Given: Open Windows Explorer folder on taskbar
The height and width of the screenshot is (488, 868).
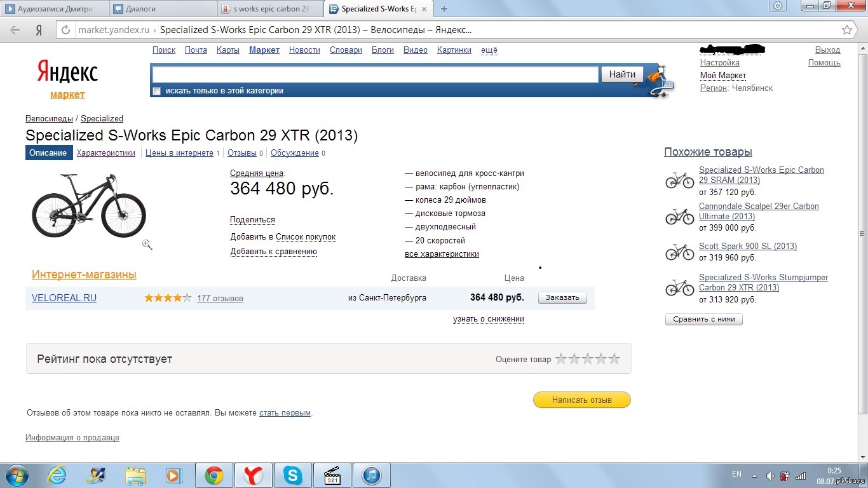Looking at the screenshot, I should (x=135, y=475).
